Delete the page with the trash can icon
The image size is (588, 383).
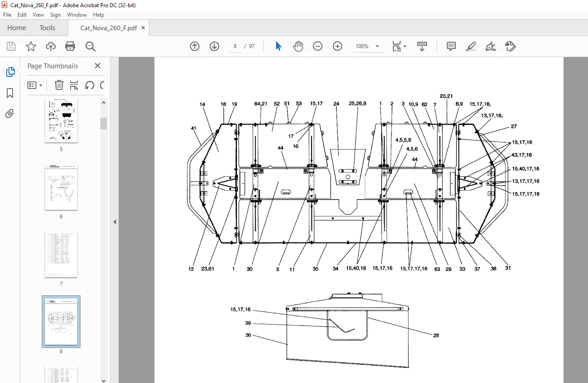point(59,85)
